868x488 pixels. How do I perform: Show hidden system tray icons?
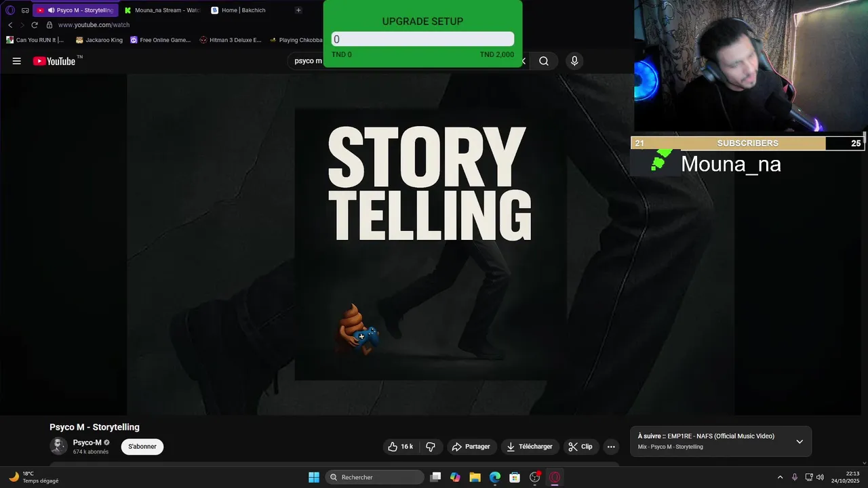780,477
